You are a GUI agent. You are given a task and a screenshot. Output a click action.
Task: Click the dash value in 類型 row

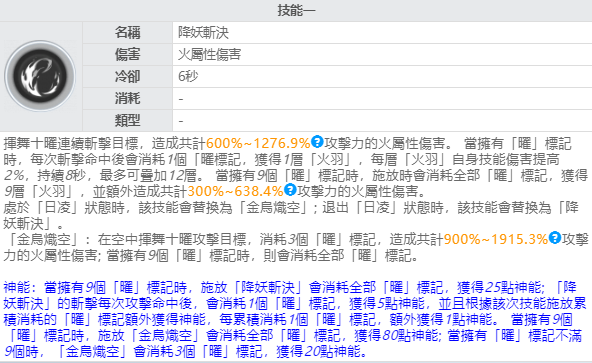coord(181,121)
